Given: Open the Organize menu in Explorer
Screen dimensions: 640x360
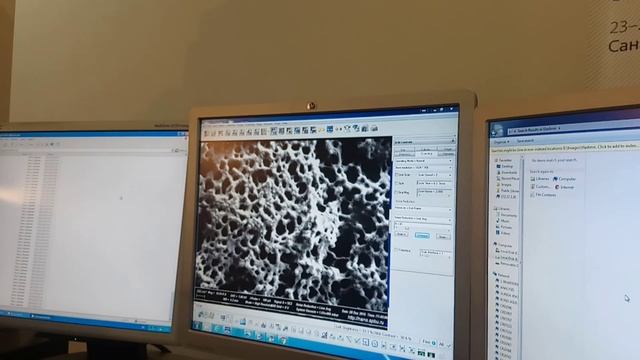Looking at the screenshot, I should pos(502,142).
